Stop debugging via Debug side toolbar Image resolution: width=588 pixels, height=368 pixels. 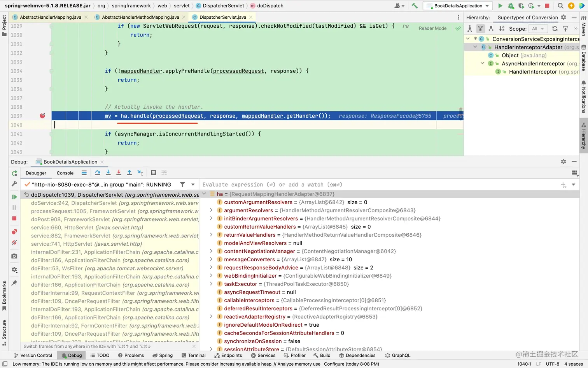[14, 218]
